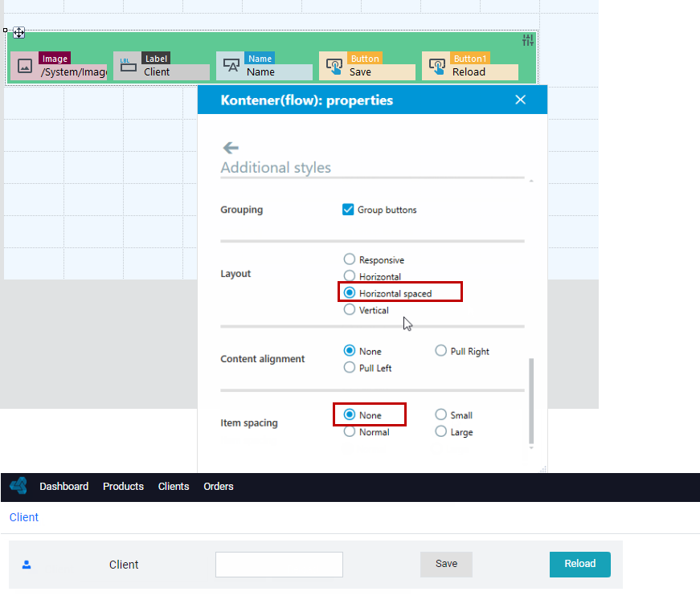Select the Button1 Reload component icon
Viewport: 700px width, 616px height.
coord(437,66)
